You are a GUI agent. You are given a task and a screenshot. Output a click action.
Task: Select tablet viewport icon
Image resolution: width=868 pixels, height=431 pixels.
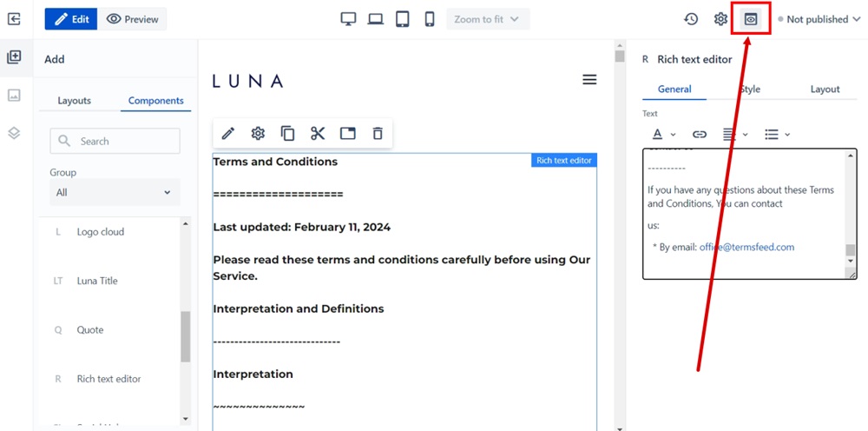tap(403, 19)
